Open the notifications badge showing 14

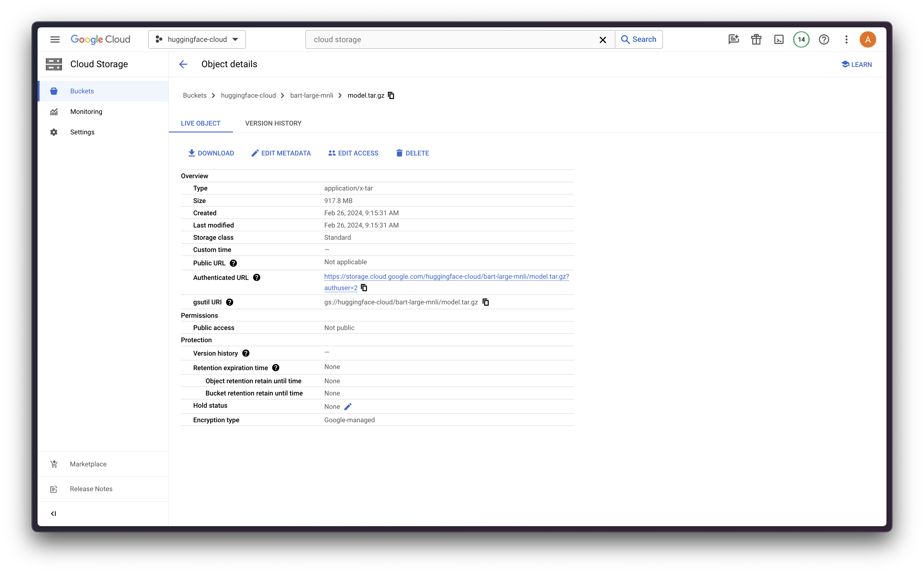click(x=801, y=40)
